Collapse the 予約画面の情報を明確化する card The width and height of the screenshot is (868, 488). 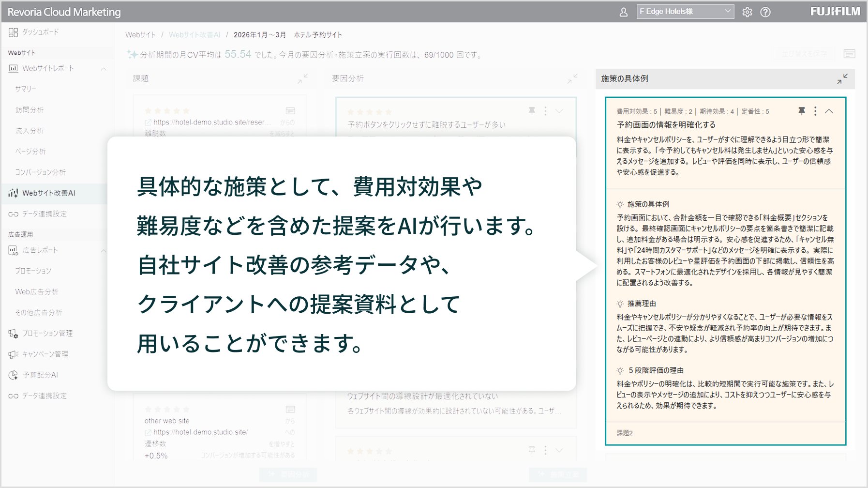click(829, 111)
